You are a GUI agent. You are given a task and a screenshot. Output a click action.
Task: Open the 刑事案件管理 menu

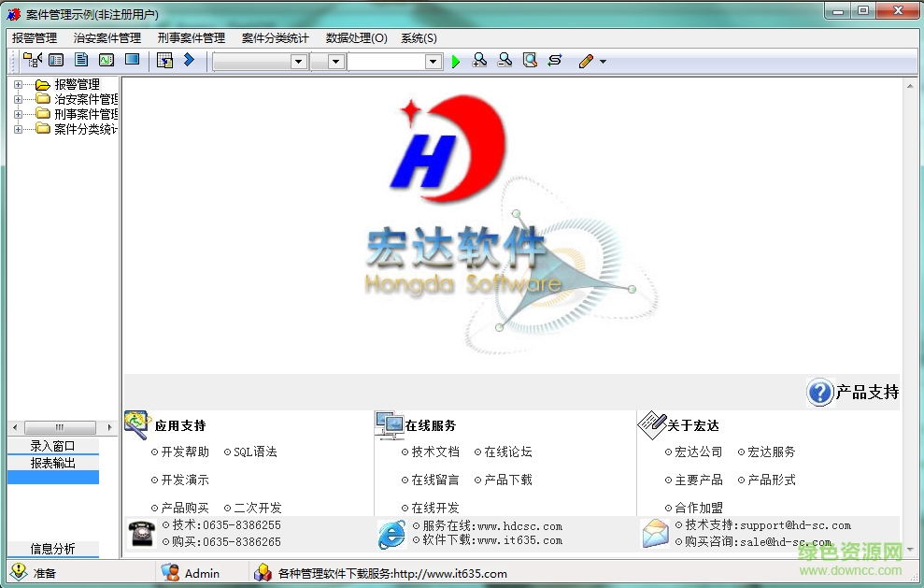192,37
